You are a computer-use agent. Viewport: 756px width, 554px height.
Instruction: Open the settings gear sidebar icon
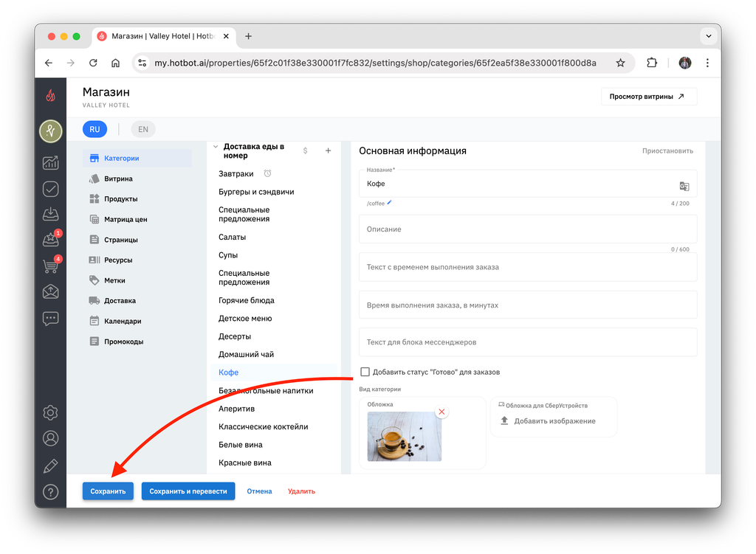point(51,413)
